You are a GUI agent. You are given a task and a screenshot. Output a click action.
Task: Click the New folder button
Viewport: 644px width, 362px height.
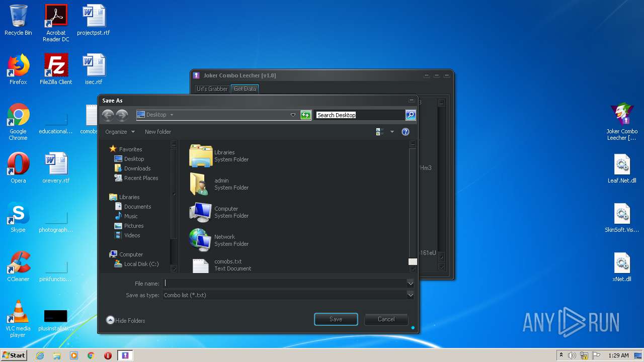pos(158,132)
